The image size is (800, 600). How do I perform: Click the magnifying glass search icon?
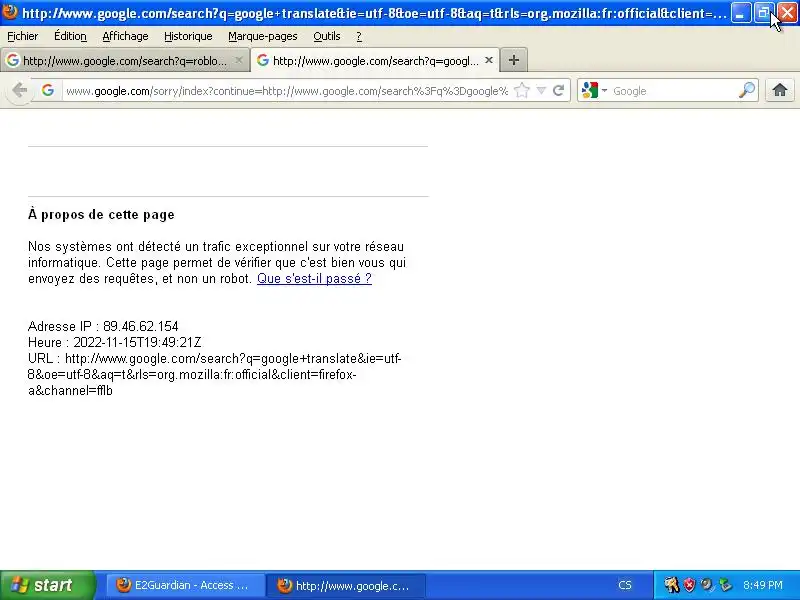pyautogui.click(x=746, y=91)
